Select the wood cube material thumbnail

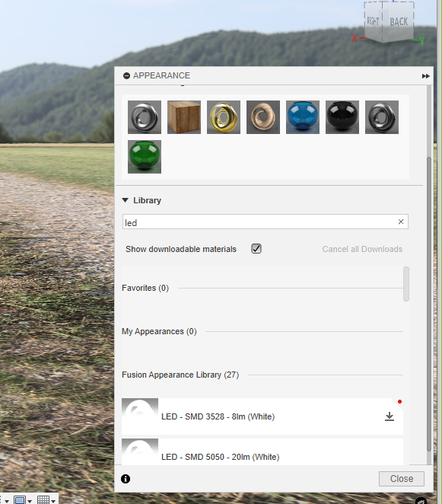coord(184,117)
